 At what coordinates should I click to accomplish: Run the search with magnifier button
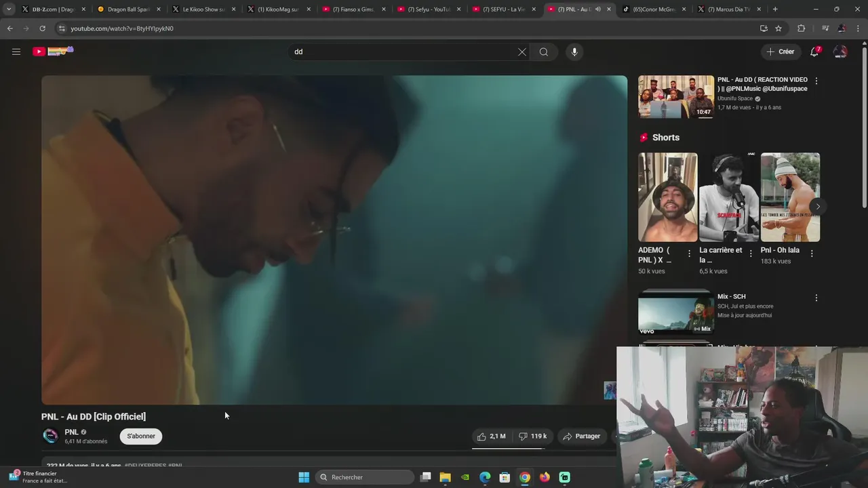[x=544, y=52]
